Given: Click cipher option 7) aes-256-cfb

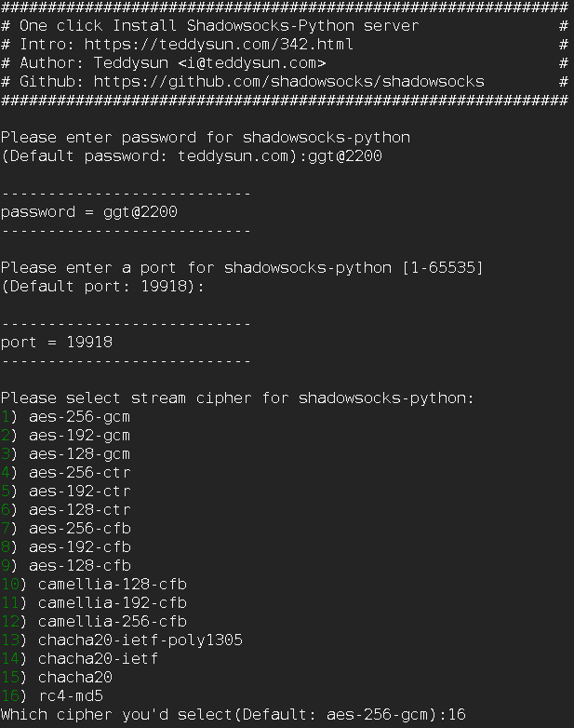Looking at the screenshot, I should [x=66, y=528].
